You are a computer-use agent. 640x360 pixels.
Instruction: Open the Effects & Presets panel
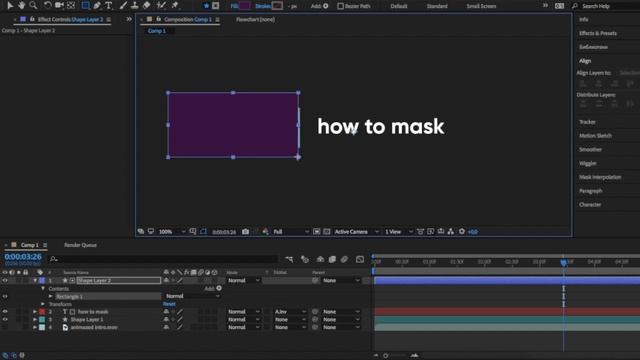(x=598, y=33)
